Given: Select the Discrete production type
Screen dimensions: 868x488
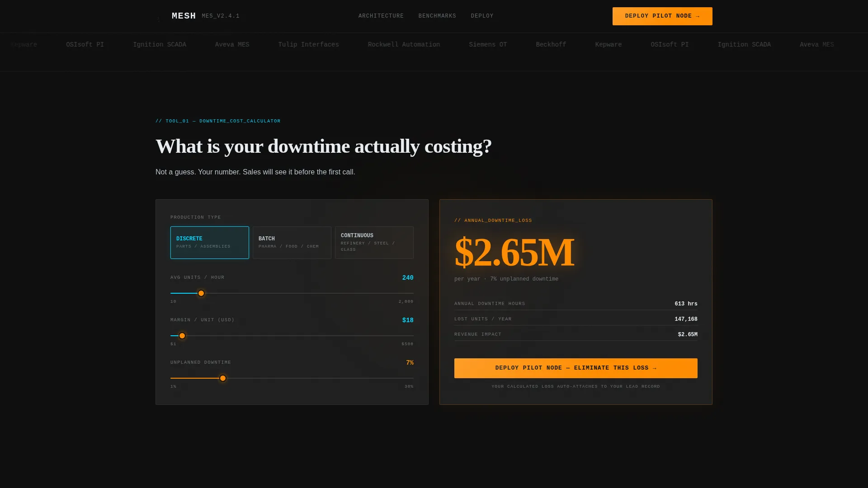Looking at the screenshot, I should [210, 243].
